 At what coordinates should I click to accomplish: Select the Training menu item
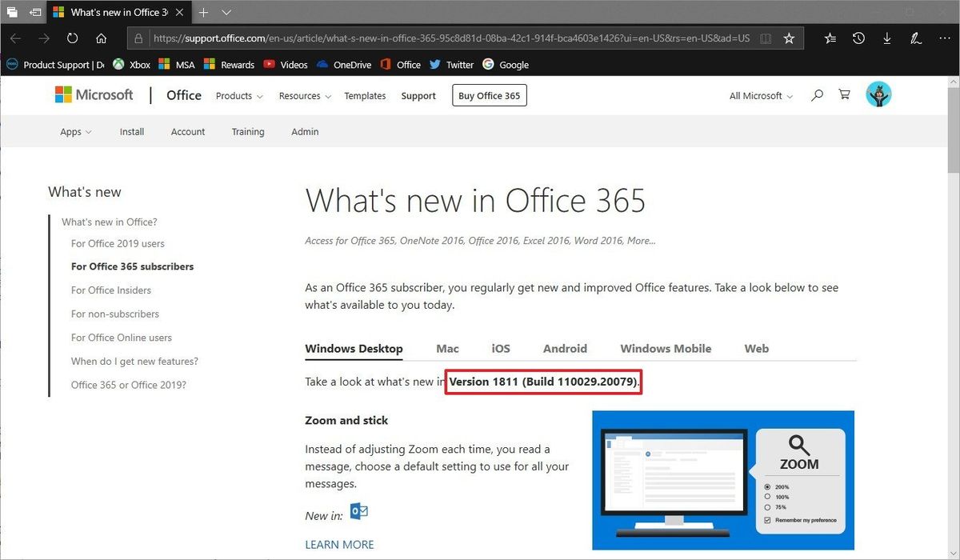tap(247, 131)
